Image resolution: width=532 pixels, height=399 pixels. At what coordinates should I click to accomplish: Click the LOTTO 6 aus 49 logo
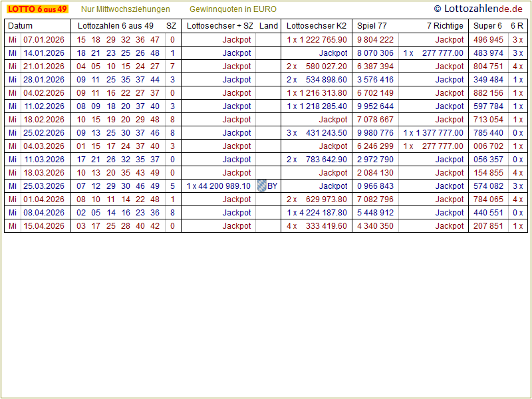click(37, 9)
